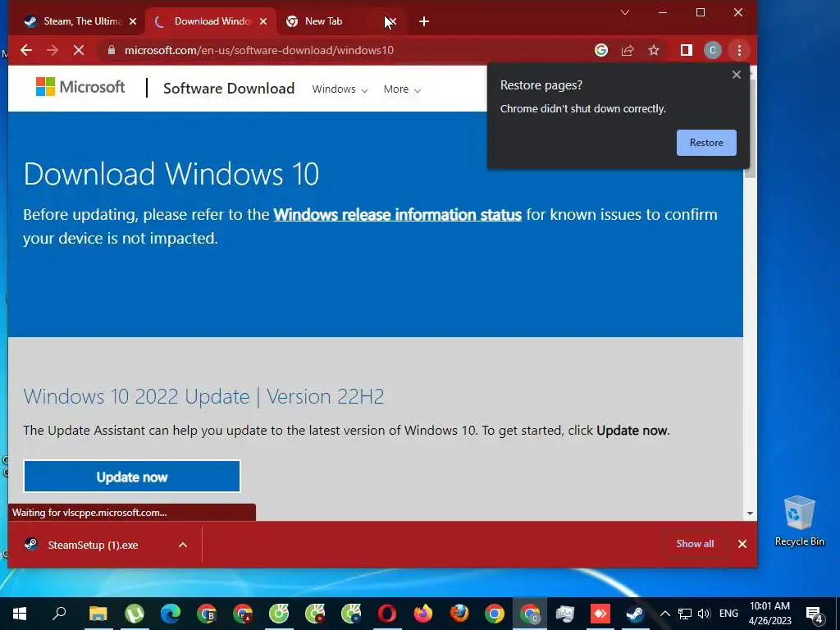The width and height of the screenshot is (840, 630).
Task: Open the volume control tray icon
Action: click(x=704, y=614)
